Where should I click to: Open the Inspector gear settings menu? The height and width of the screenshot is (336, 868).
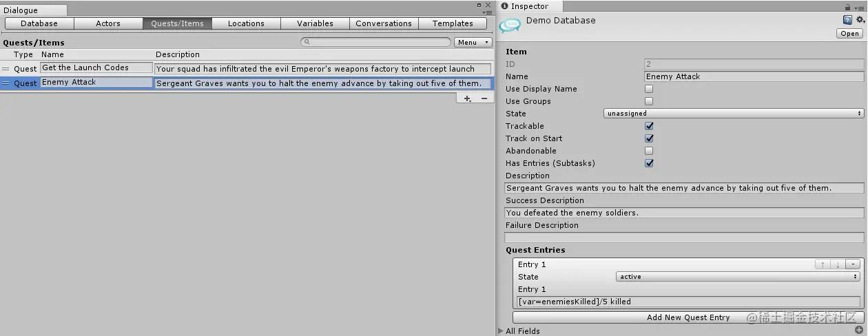tap(860, 20)
